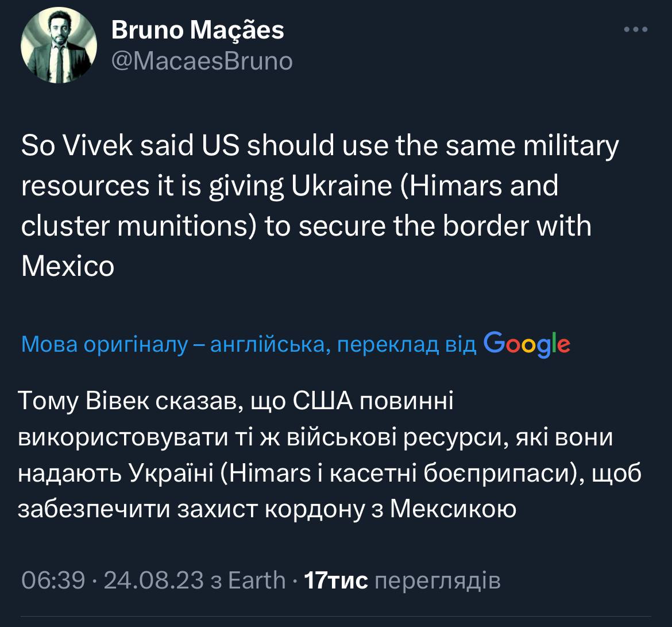Click the 24.08.23 post date
The width and height of the screenshot is (672, 627).
pyautogui.click(x=153, y=580)
